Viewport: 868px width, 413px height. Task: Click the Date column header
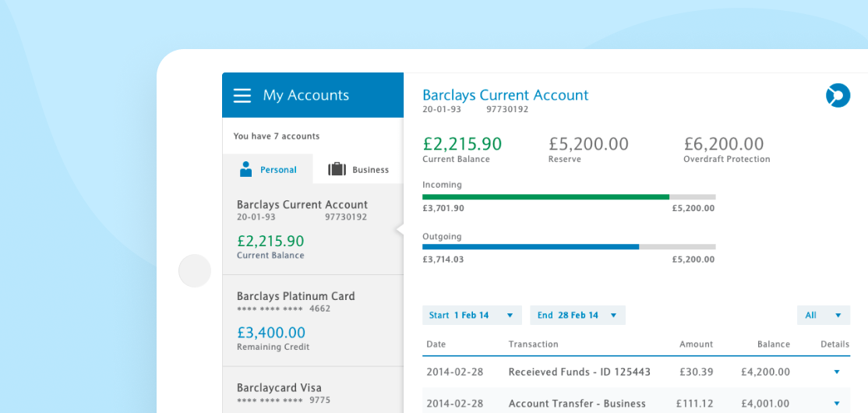coord(436,344)
